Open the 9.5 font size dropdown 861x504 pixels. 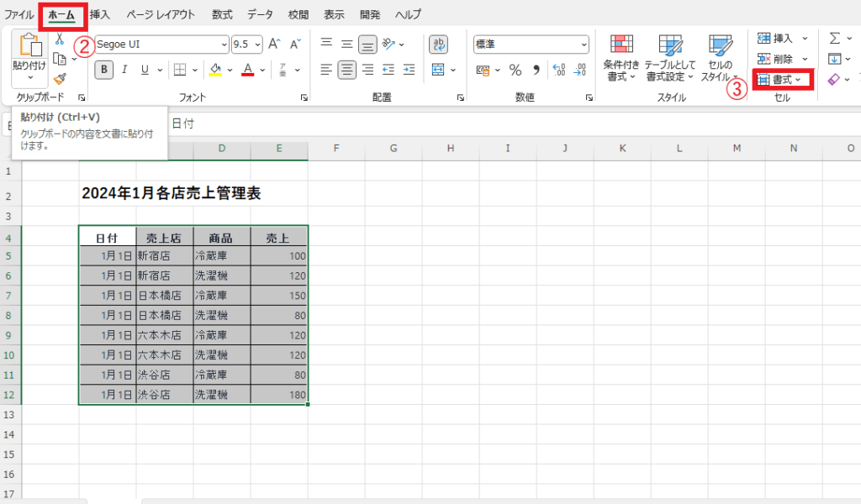click(257, 45)
